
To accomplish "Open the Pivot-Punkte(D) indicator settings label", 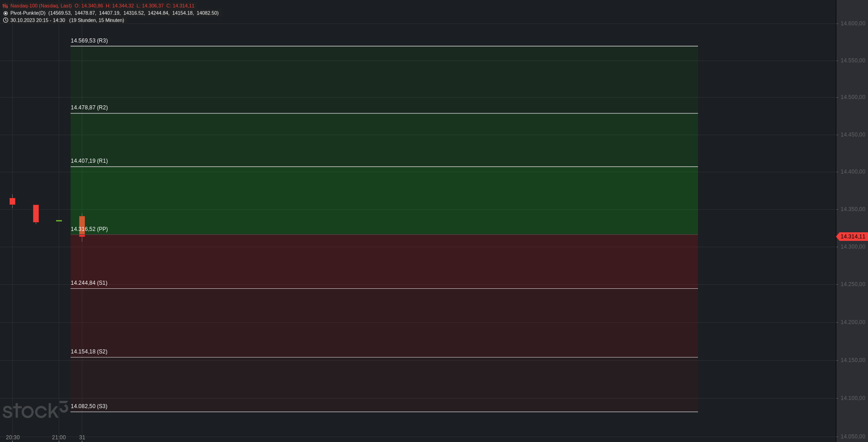I will [28, 13].
